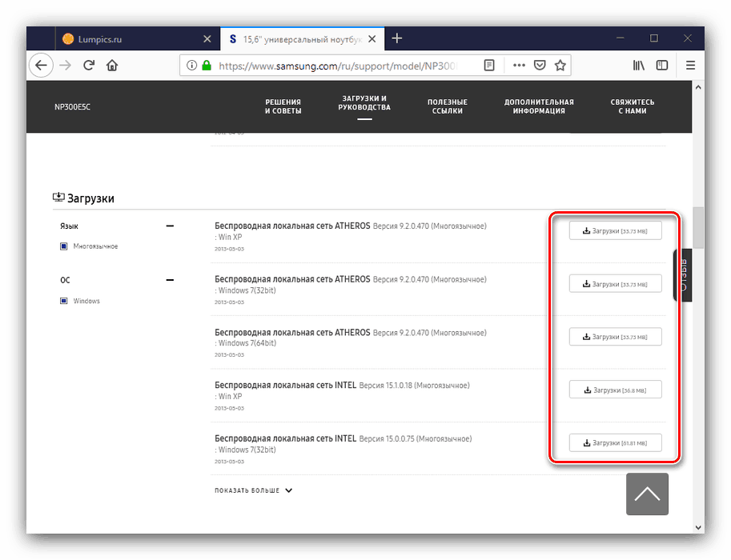Image resolution: width=731 pixels, height=560 pixels.
Task: Open the Firefox hamburger menu
Action: click(x=690, y=66)
